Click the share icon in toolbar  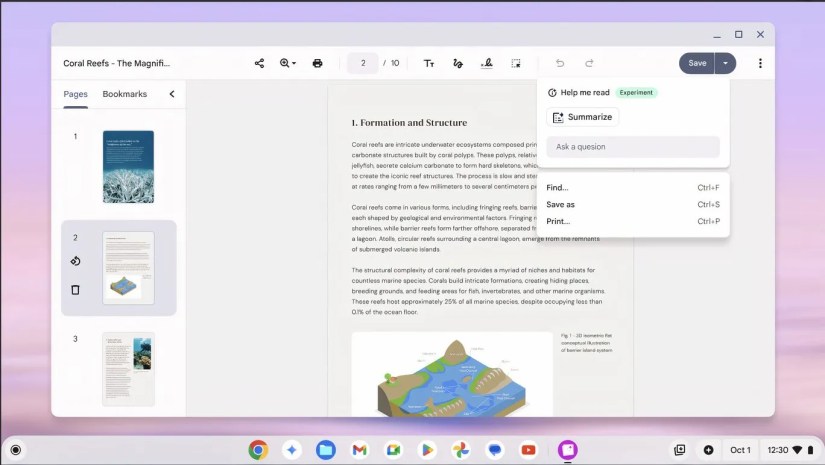point(259,63)
